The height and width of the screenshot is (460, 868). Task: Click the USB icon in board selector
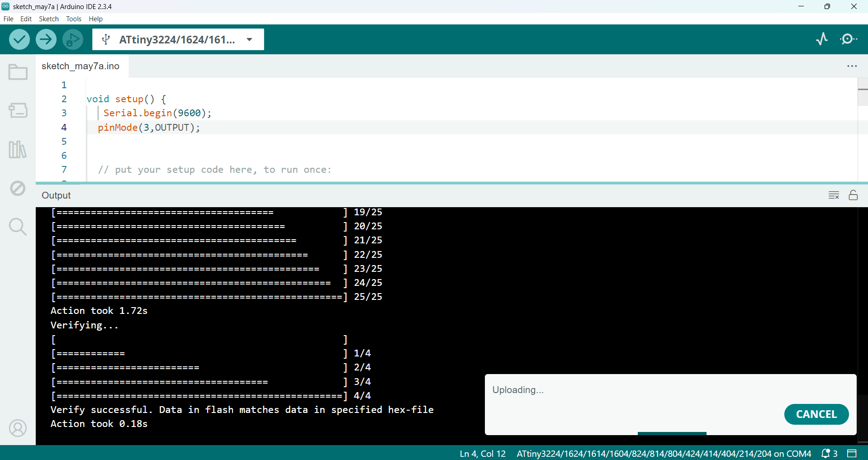(106, 39)
